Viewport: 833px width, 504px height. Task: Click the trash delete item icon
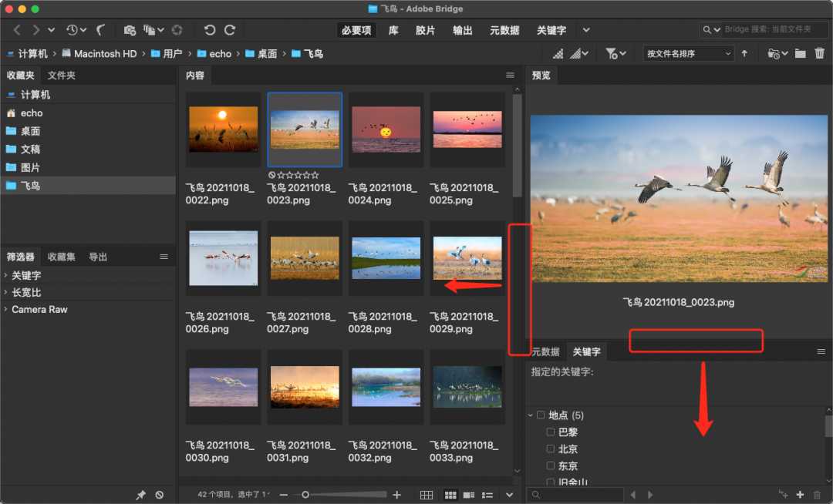[819, 53]
